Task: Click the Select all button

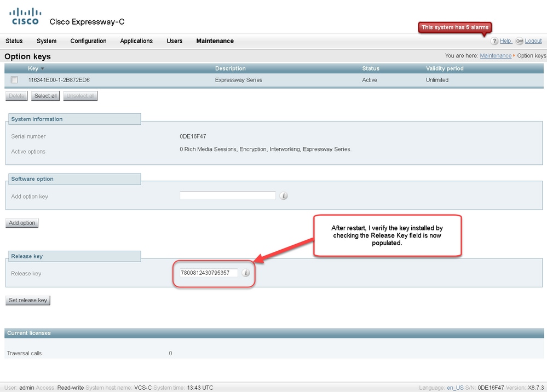Action: pyautogui.click(x=45, y=96)
